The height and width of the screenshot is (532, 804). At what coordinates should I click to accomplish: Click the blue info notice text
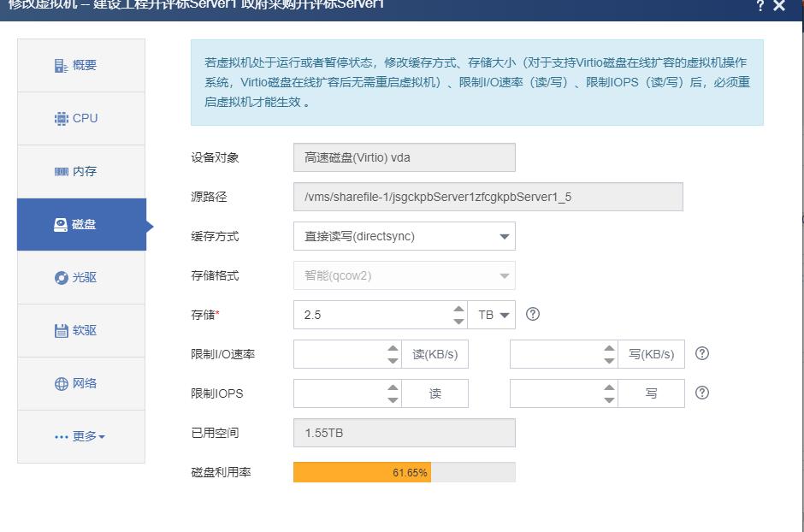pos(477,82)
